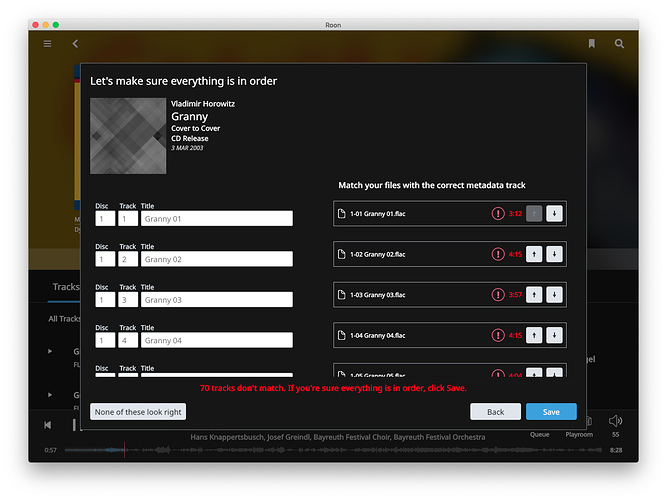Open the hamburger navigation menu
667x500 pixels.
[47, 44]
